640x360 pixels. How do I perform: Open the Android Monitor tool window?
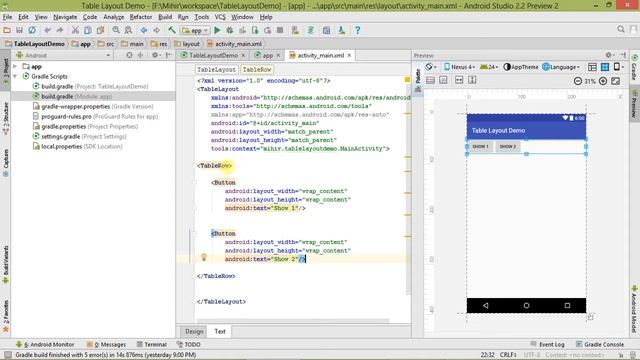[x=45, y=344]
